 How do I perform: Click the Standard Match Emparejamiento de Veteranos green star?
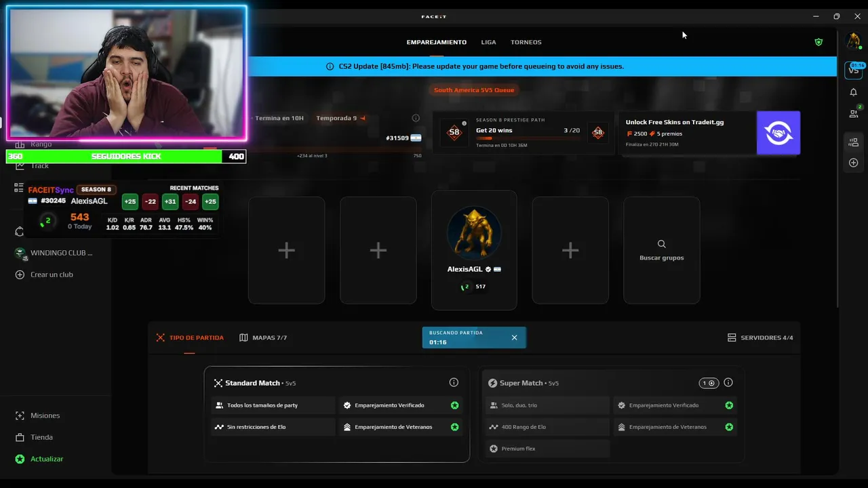coord(454,427)
